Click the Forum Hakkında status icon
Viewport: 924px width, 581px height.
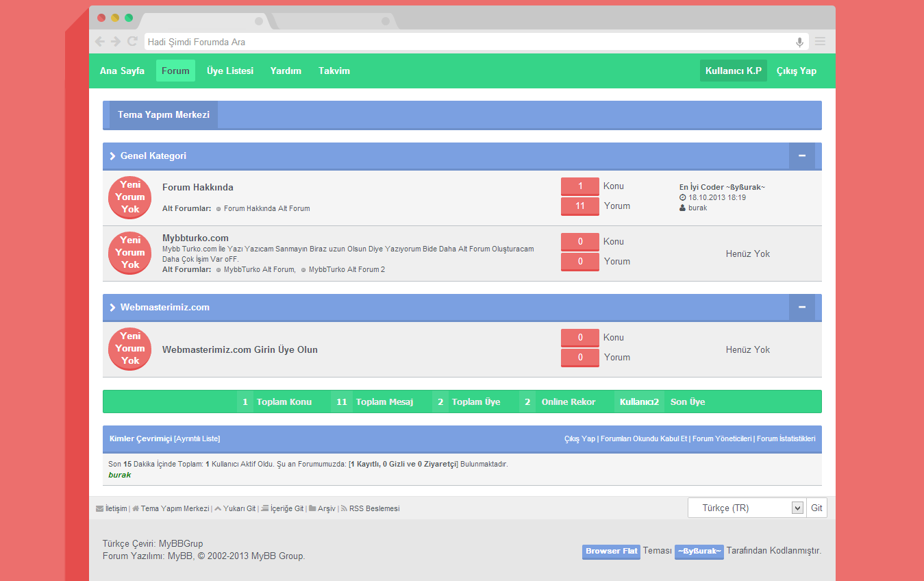(130, 197)
